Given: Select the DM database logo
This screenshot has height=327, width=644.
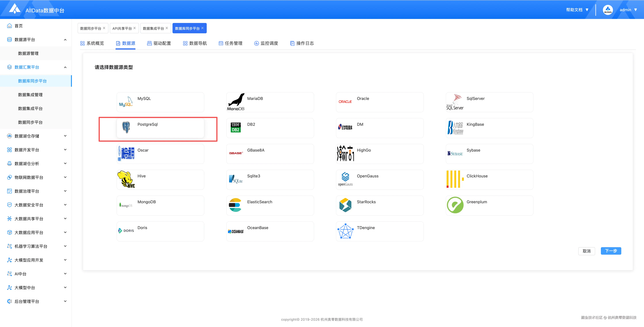Looking at the screenshot, I should [x=345, y=127].
